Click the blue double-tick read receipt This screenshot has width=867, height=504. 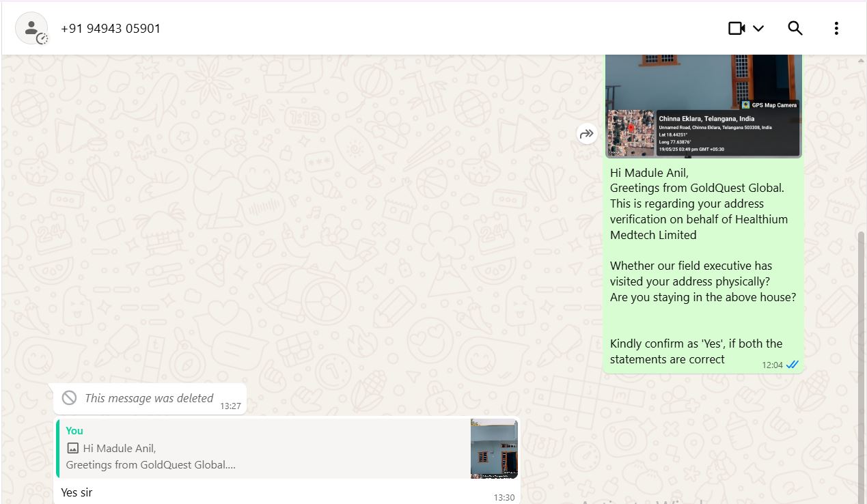tap(792, 365)
